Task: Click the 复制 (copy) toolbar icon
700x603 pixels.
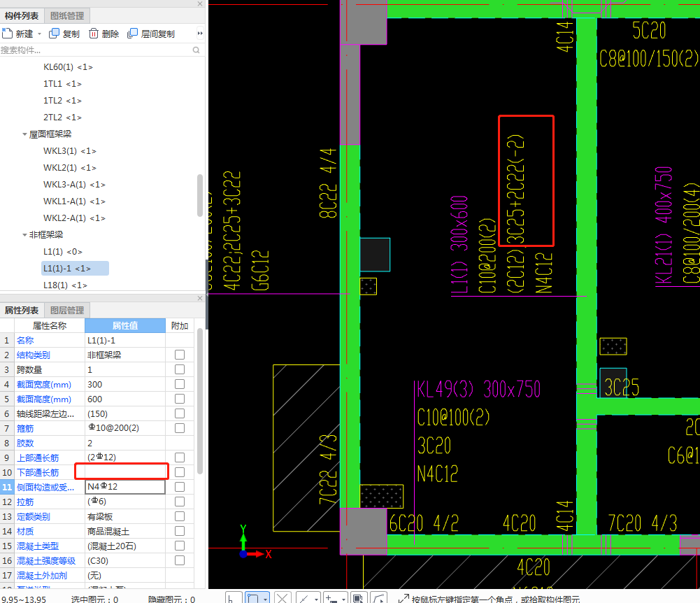Action: point(54,34)
